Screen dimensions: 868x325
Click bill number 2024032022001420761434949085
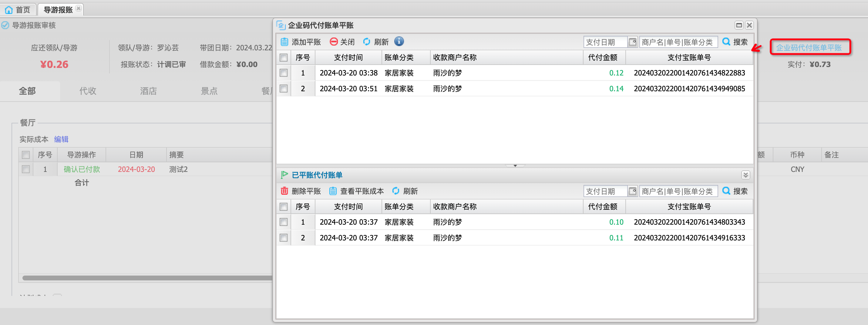(x=689, y=89)
